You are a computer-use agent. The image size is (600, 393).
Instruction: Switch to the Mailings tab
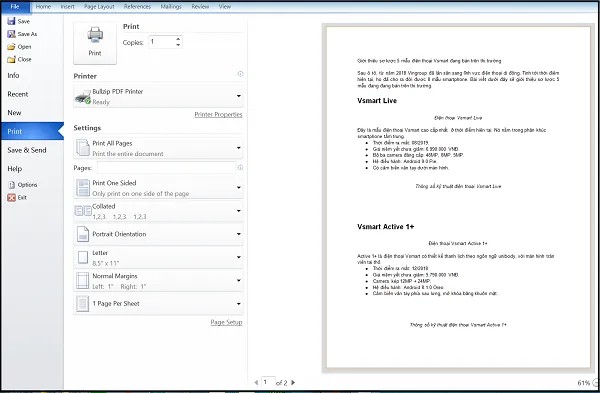tap(171, 7)
